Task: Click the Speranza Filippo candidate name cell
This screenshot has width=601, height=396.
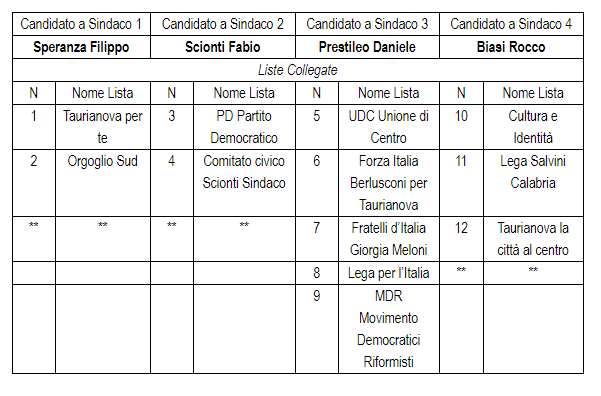Action: pos(81,47)
